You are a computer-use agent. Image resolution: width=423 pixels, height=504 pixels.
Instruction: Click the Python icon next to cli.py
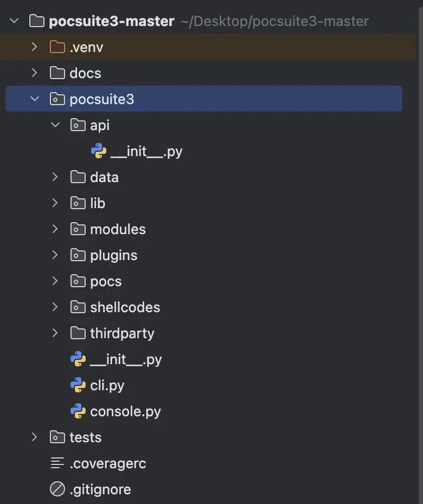(x=78, y=385)
